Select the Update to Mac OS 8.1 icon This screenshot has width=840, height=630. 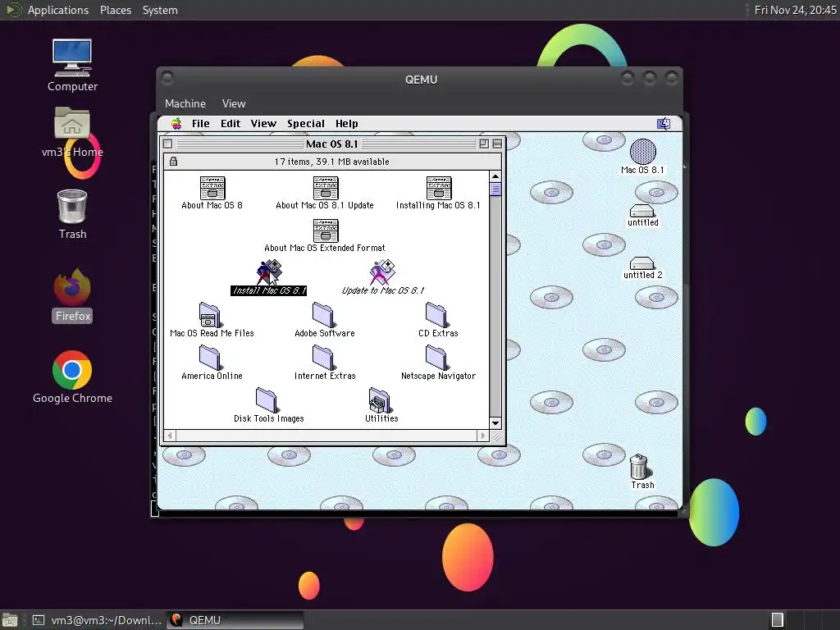click(x=382, y=272)
